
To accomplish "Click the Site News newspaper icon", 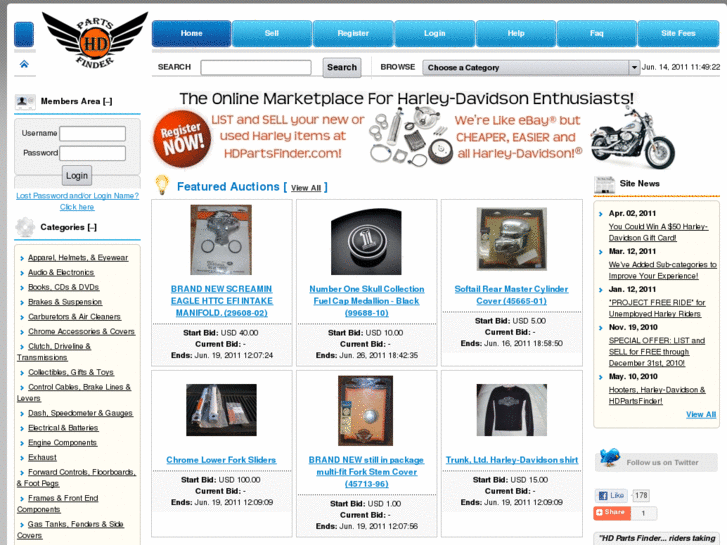I will 605,185.
